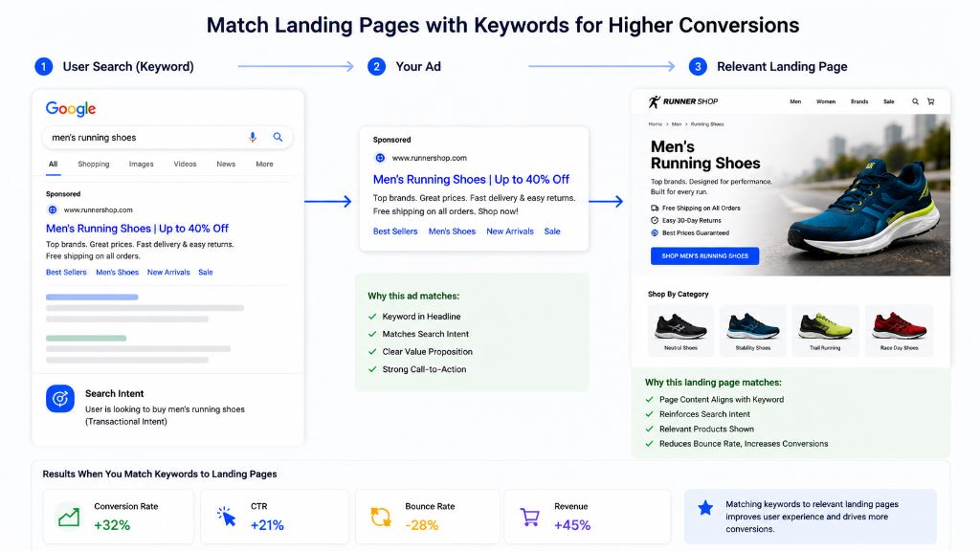The width and height of the screenshot is (980, 551).
Task: Open headline link in the Your Ad card
Action: pos(471,179)
